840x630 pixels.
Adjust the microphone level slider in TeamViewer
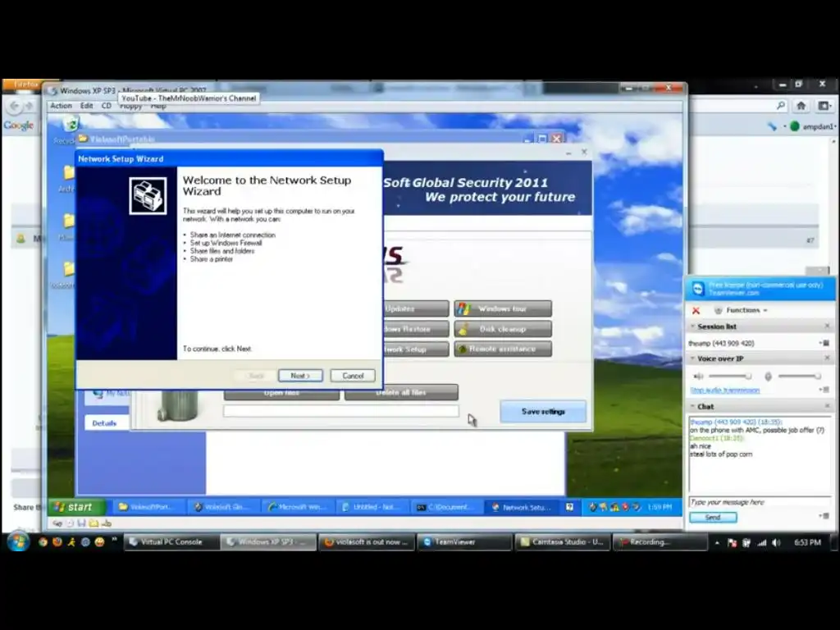800,376
